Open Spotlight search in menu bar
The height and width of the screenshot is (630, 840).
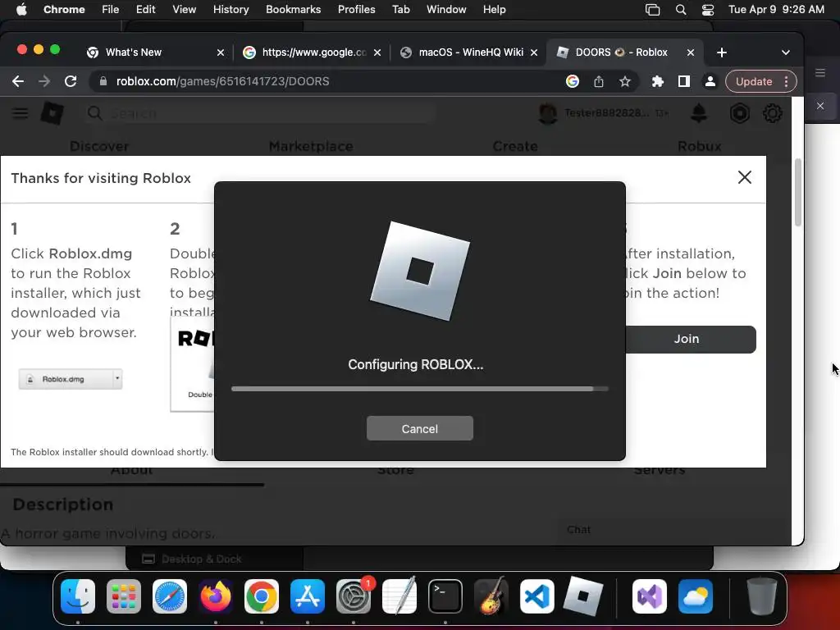coord(680,9)
